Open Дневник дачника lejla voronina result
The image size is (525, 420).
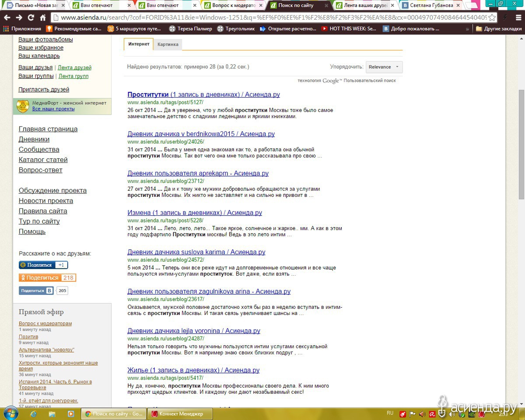[194, 331]
